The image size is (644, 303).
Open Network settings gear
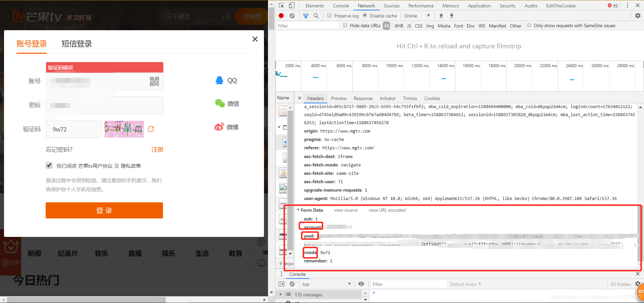638,16
